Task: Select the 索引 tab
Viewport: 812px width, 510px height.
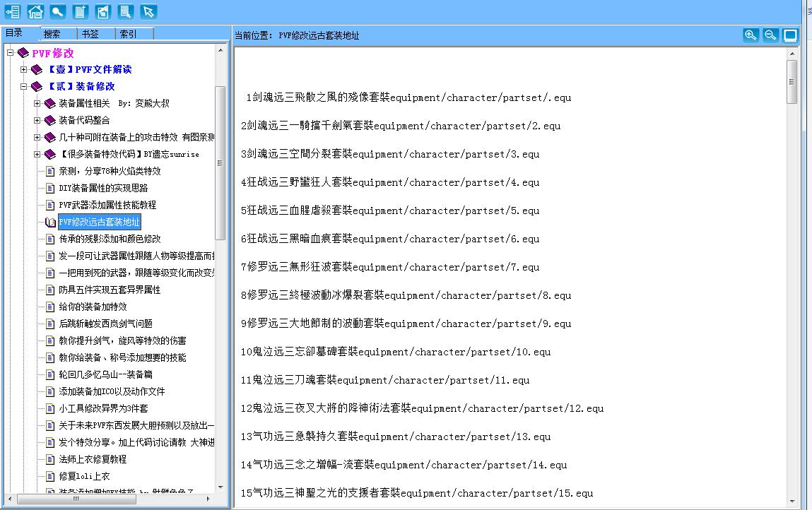Action: [x=128, y=34]
